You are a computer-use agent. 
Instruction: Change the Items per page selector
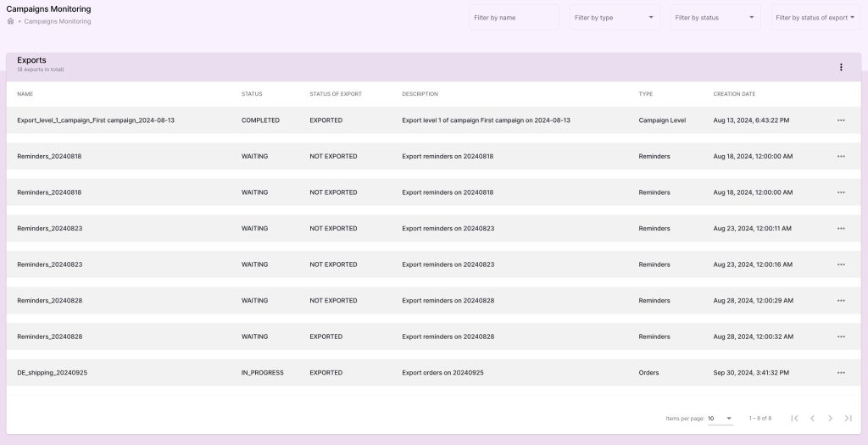click(721, 419)
